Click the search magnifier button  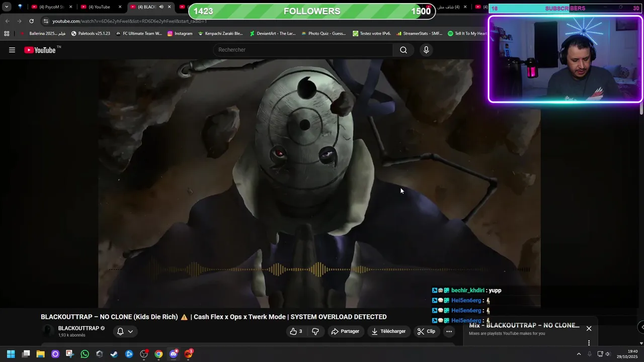point(404,50)
